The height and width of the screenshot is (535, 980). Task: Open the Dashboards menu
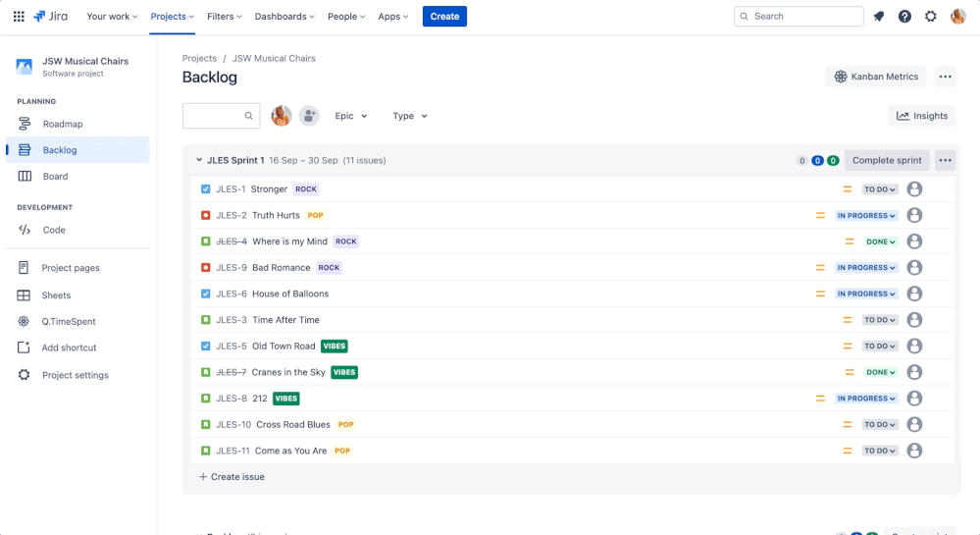(x=284, y=17)
